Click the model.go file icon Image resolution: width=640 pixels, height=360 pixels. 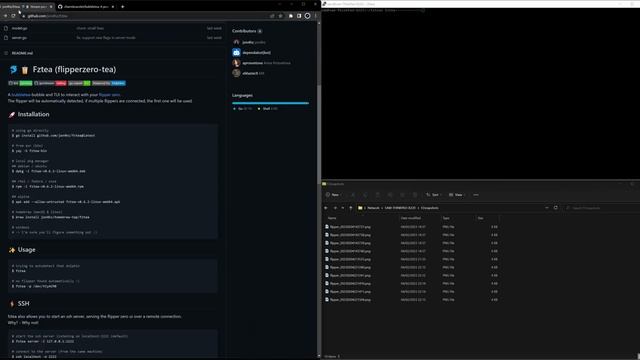point(6,28)
